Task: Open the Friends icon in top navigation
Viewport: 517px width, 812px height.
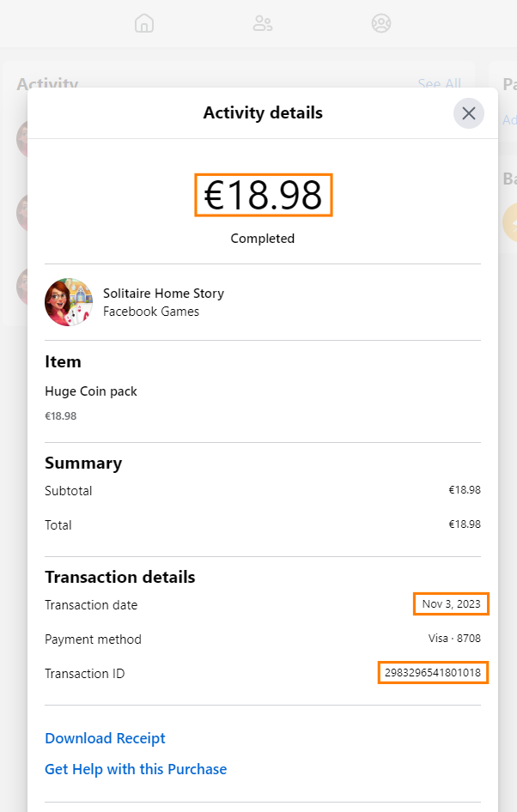Action: [x=263, y=23]
